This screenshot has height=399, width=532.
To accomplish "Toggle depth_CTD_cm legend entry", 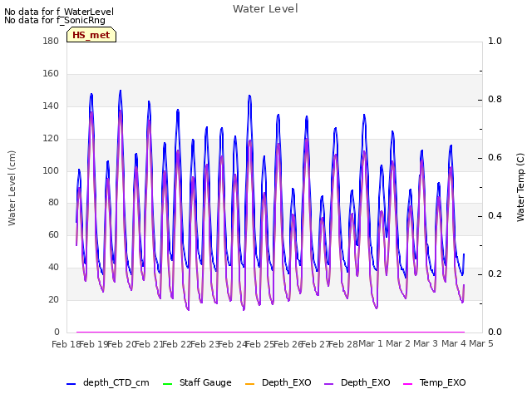I will [108, 382].
